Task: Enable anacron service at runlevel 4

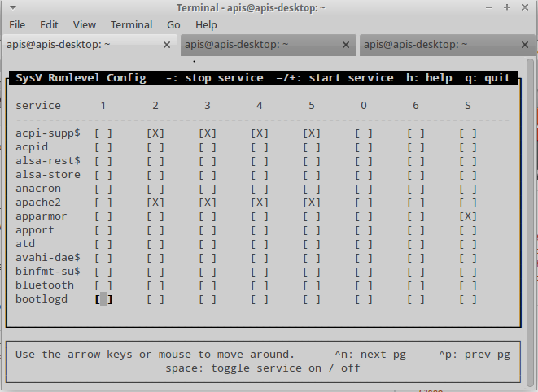Action: pos(260,189)
